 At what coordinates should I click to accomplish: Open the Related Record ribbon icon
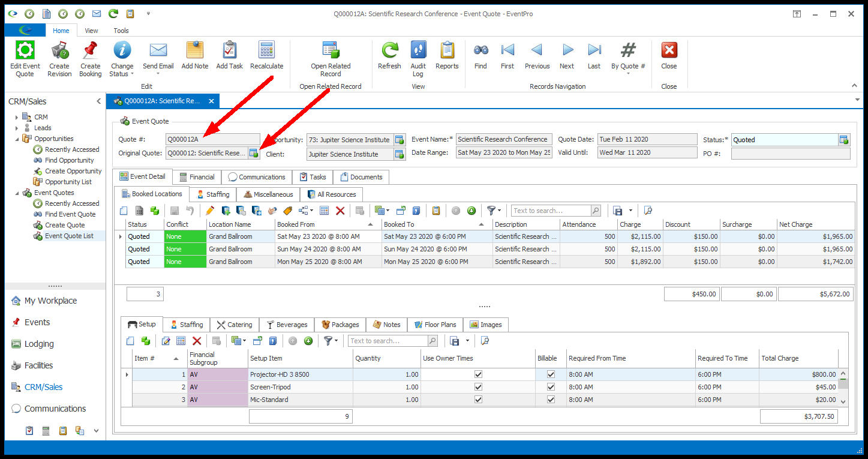[x=331, y=50]
